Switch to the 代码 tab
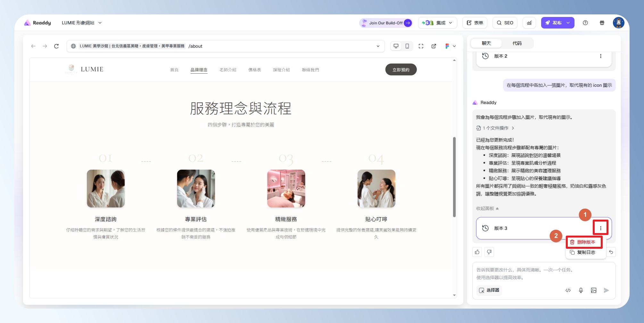 517,43
